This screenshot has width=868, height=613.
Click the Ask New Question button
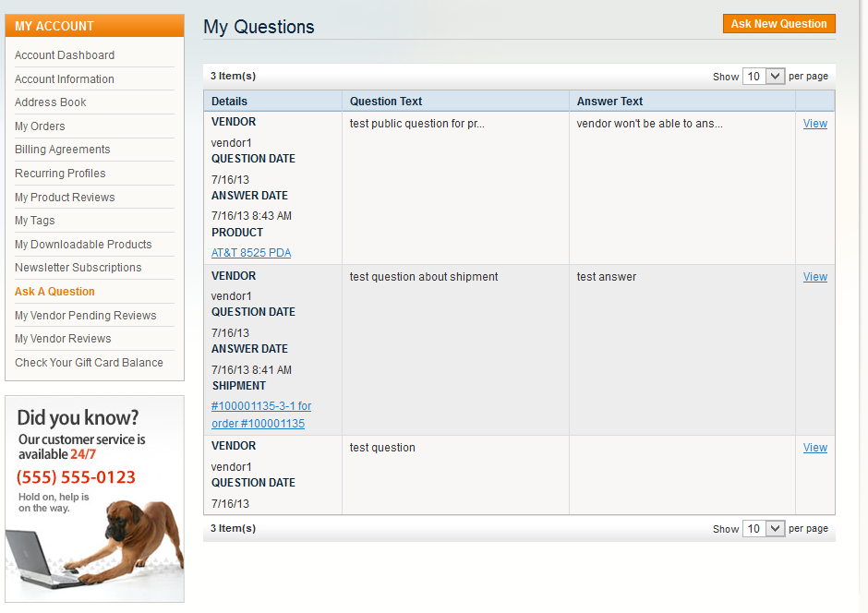[778, 24]
